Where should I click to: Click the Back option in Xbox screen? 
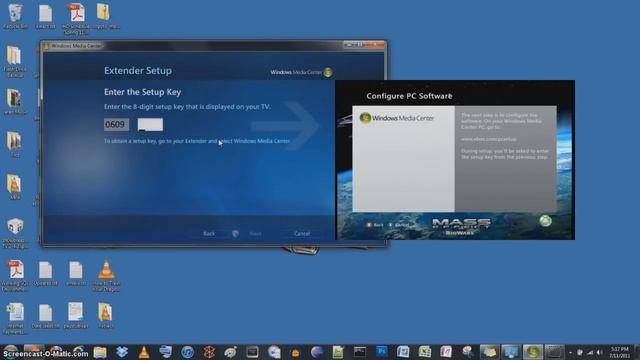tap(375, 225)
